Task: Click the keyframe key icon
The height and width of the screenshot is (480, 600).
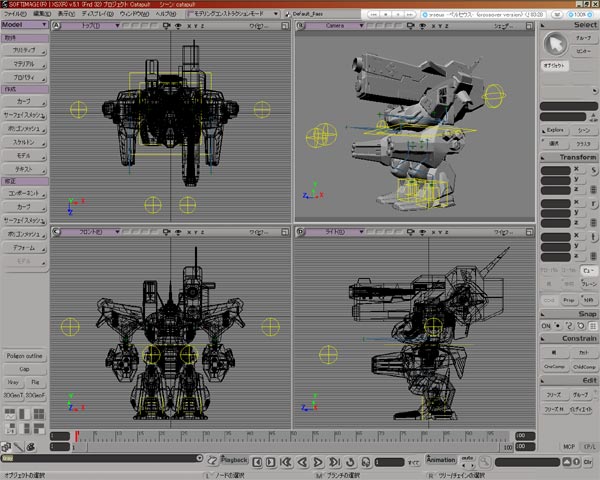Action: click(x=485, y=462)
